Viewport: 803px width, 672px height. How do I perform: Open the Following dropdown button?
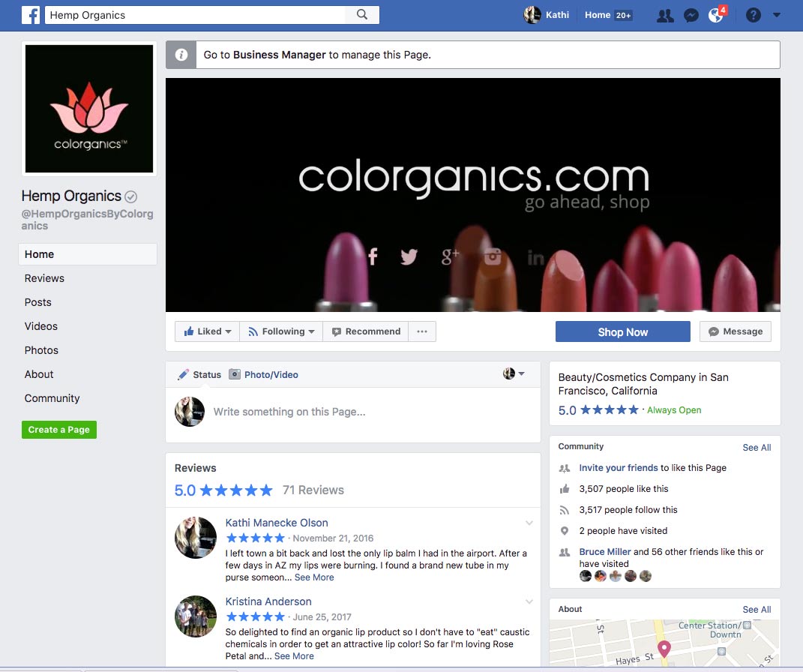click(x=281, y=331)
